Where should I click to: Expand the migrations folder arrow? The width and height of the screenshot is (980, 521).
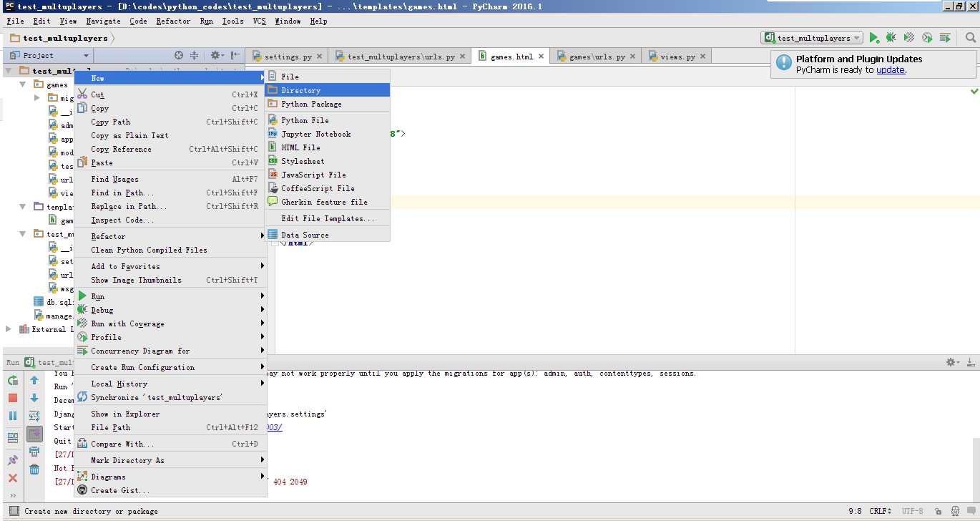point(36,98)
